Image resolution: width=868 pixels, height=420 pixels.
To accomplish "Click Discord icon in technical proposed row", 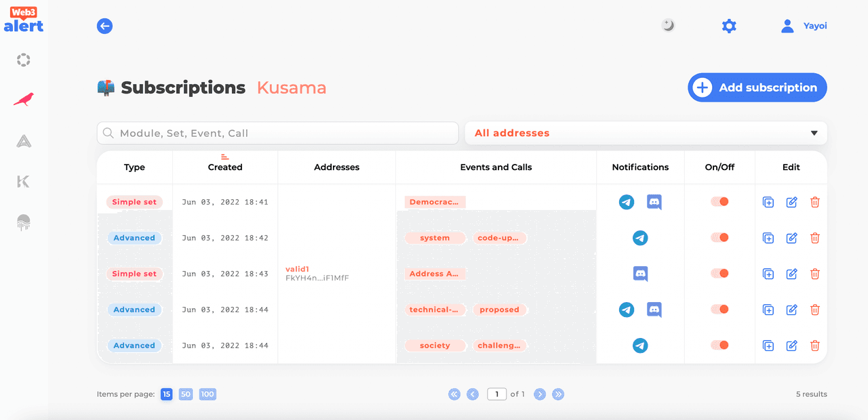I will point(654,310).
